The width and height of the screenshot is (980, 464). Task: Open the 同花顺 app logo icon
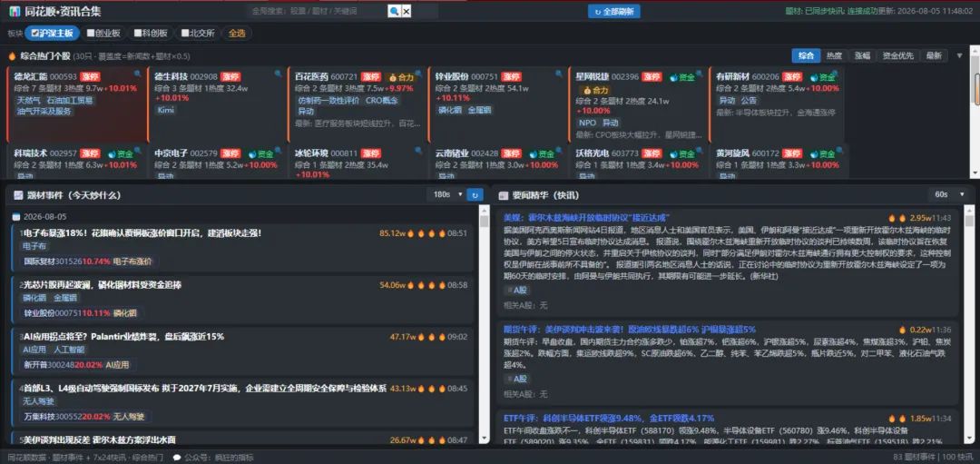(x=15, y=11)
